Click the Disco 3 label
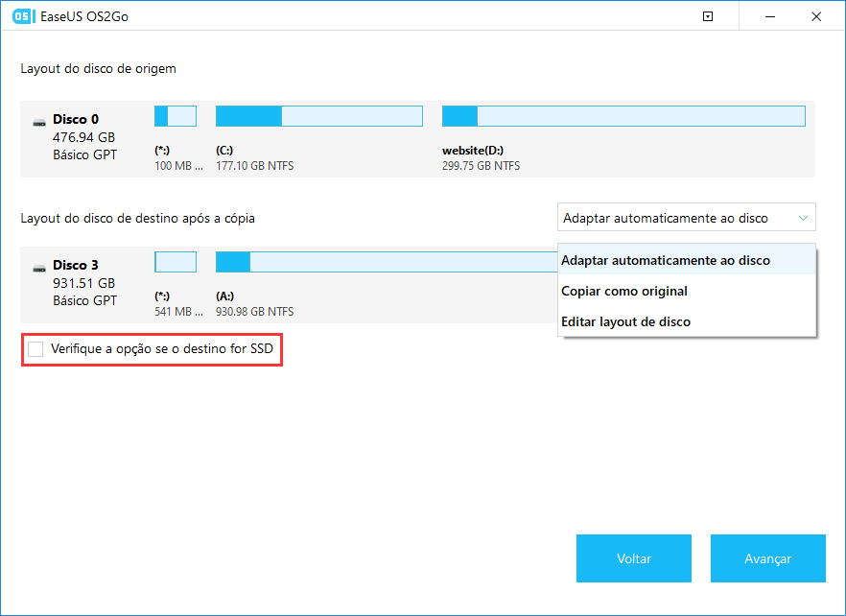Image resolution: width=846 pixels, height=616 pixels. [76, 265]
